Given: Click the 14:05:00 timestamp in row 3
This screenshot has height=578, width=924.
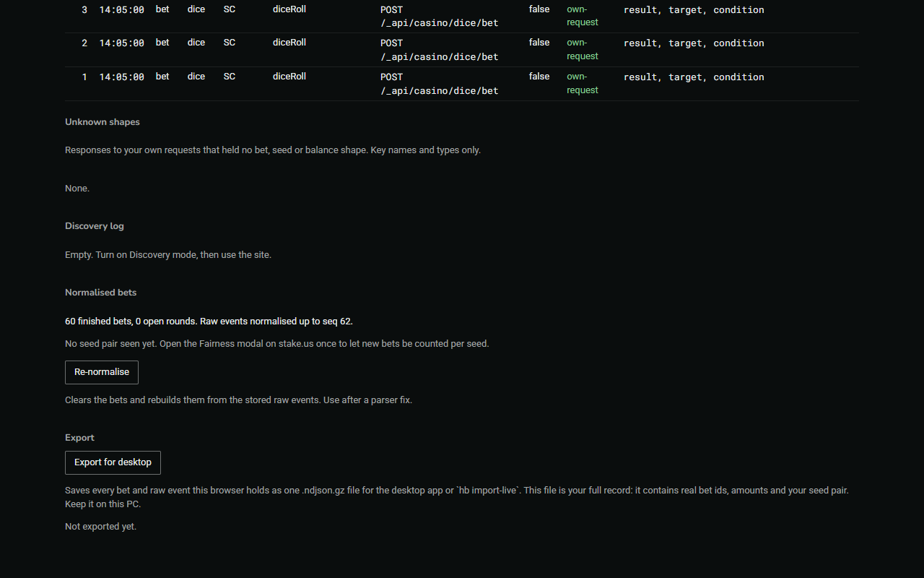Looking at the screenshot, I should 121,10.
